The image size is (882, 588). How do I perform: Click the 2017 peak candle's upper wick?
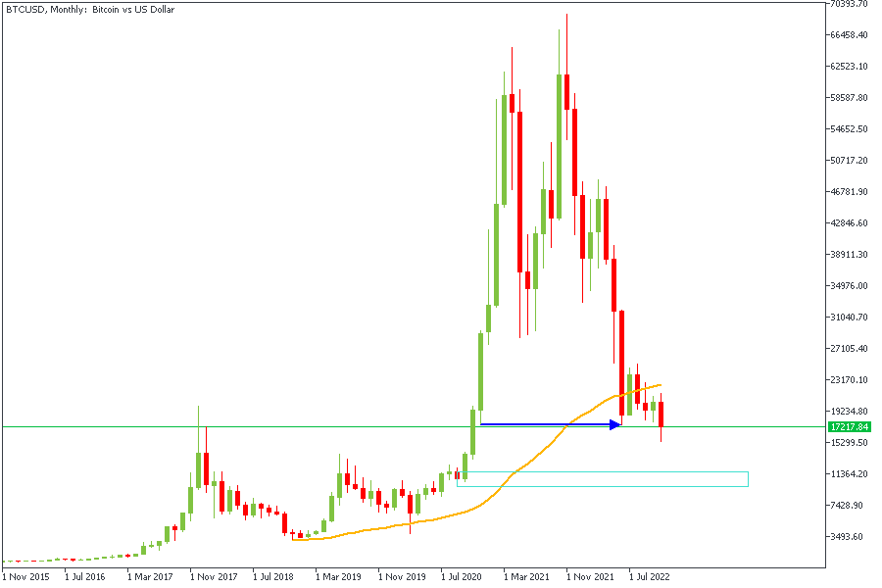coord(198,426)
